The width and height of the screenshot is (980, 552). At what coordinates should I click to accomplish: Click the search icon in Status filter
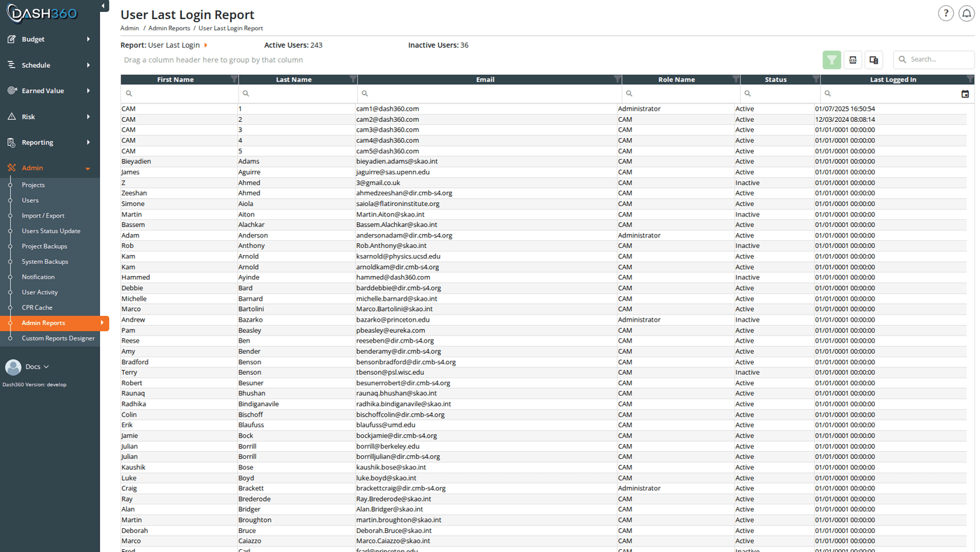(748, 93)
